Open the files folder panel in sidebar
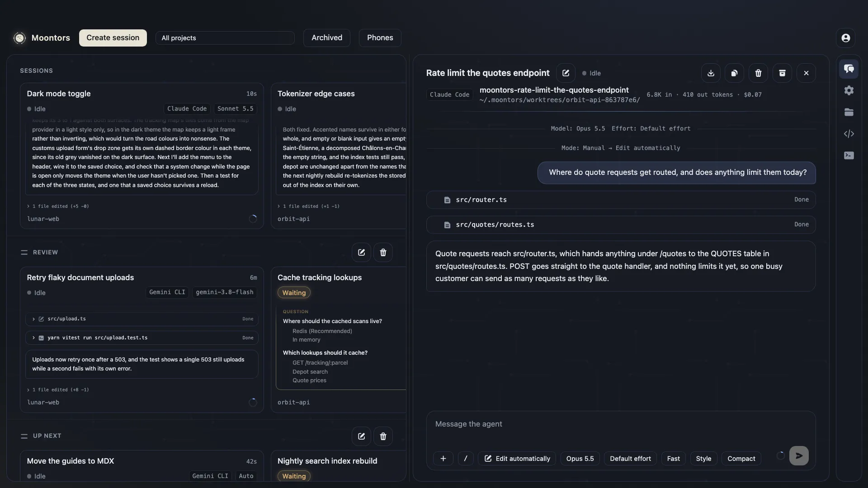Screen dimensions: 868x488 point(849,112)
